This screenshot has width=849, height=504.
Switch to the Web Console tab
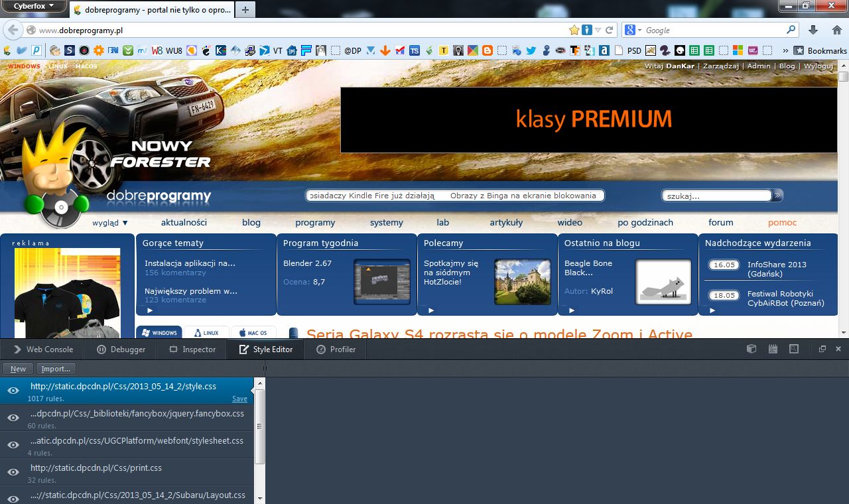[43, 349]
